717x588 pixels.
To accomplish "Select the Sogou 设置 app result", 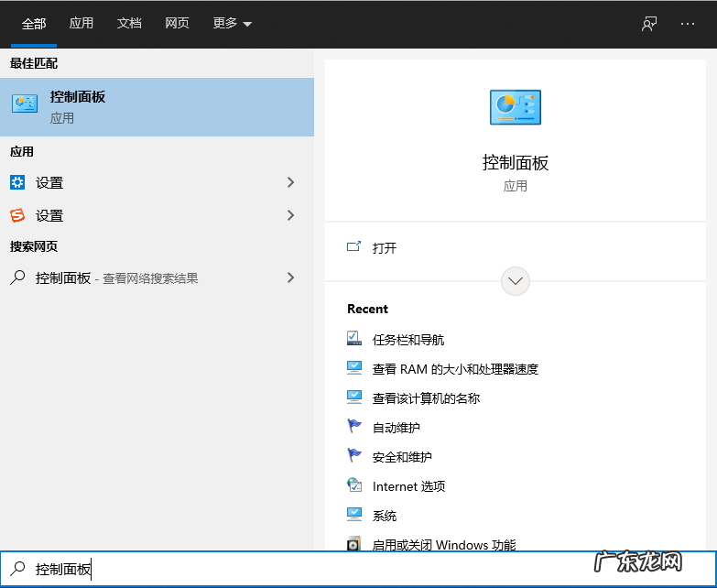I will tap(157, 215).
